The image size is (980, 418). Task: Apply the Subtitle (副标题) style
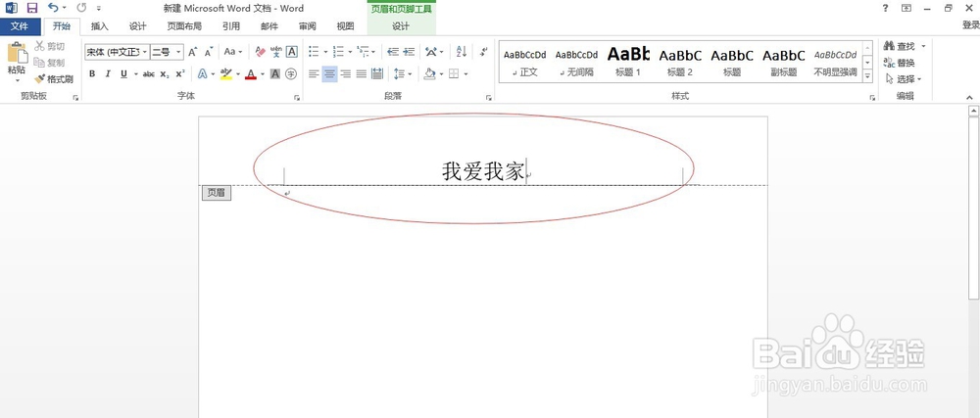pos(784,63)
